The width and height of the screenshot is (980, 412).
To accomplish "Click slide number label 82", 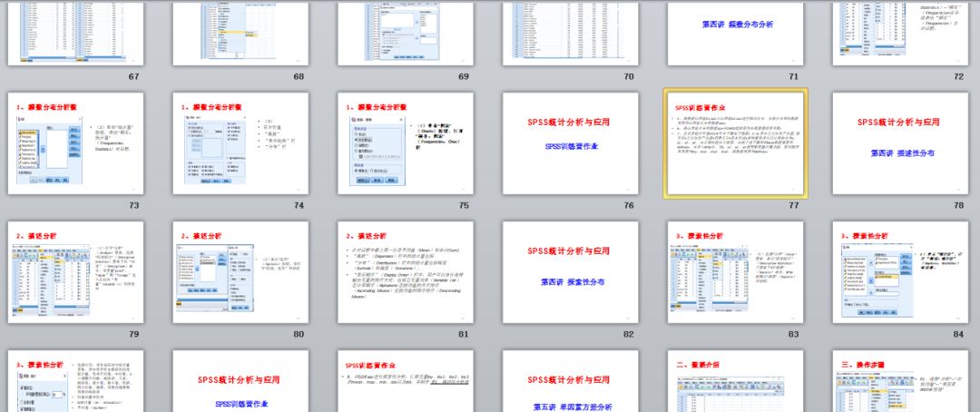I will pyautogui.click(x=628, y=335).
